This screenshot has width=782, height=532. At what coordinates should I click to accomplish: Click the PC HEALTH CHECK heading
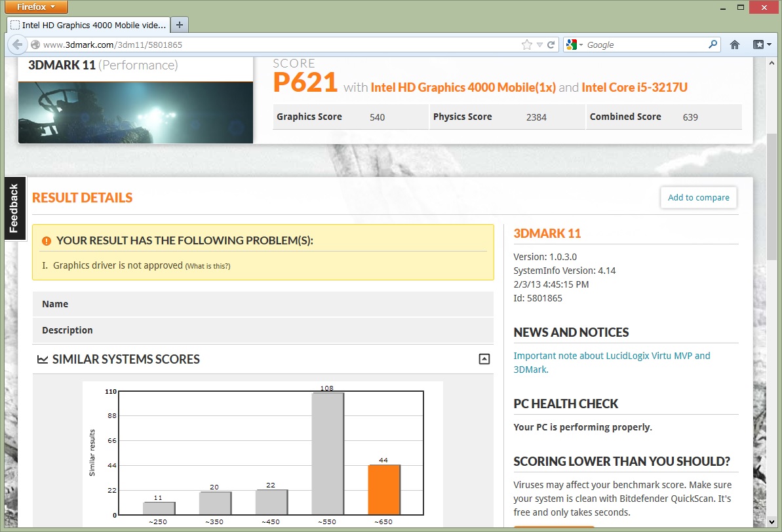point(566,404)
